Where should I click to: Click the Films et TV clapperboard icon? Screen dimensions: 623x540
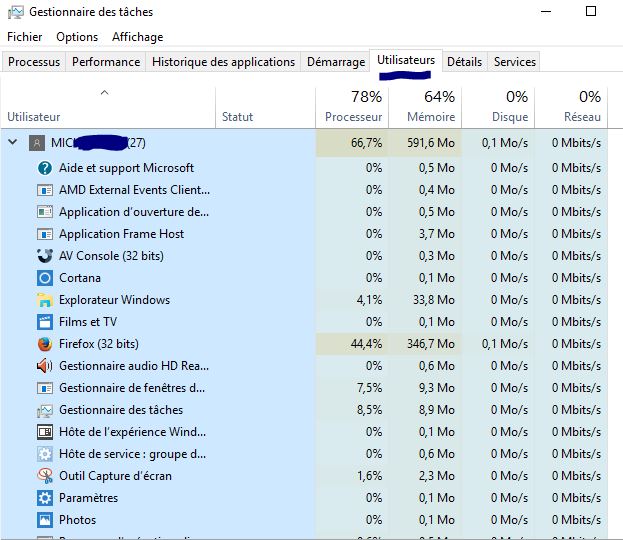point(45,322)
